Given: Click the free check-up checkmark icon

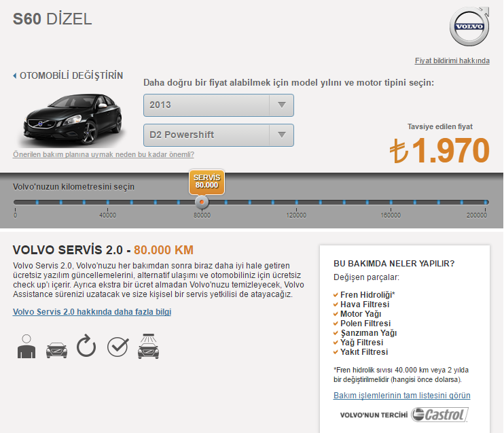Looking at the screenshot, I should coord(118,347).
